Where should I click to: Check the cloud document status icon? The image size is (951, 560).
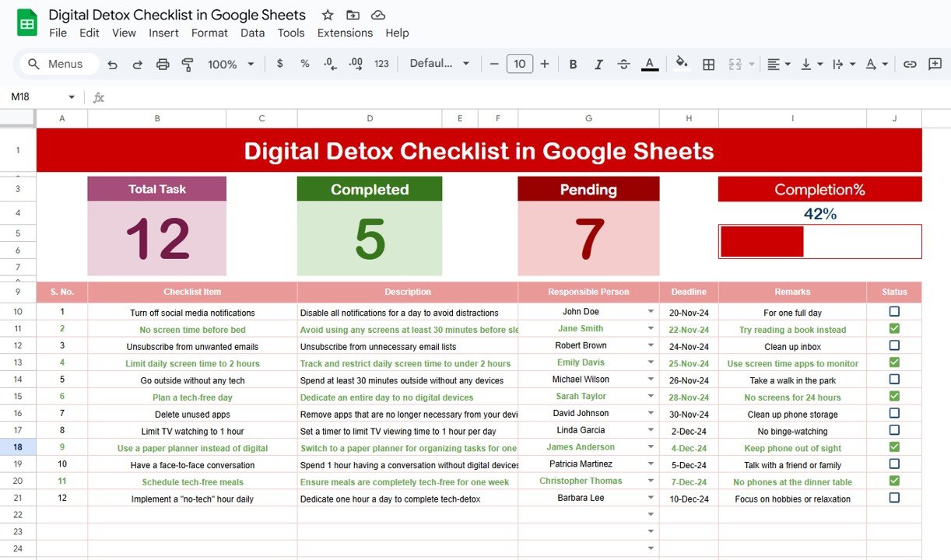(378, 15)
